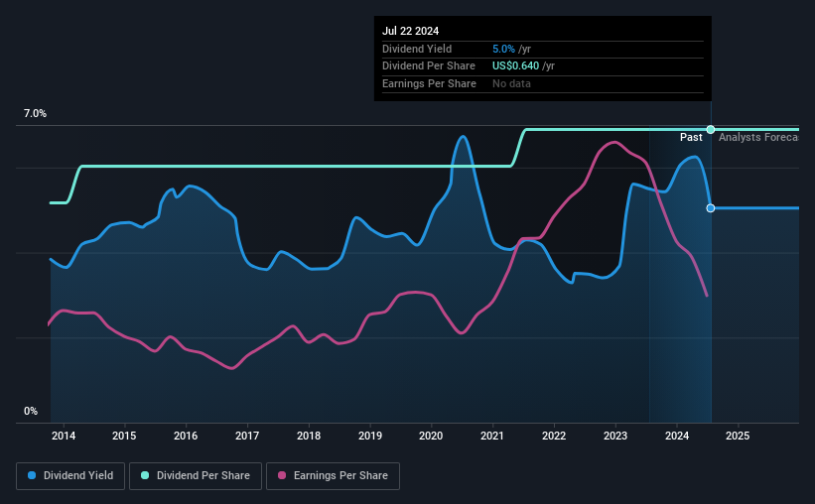Click the blue Dividend Yield legend dot
The image size is (815, 504).
pyautogui.click(x=32, y=475)
